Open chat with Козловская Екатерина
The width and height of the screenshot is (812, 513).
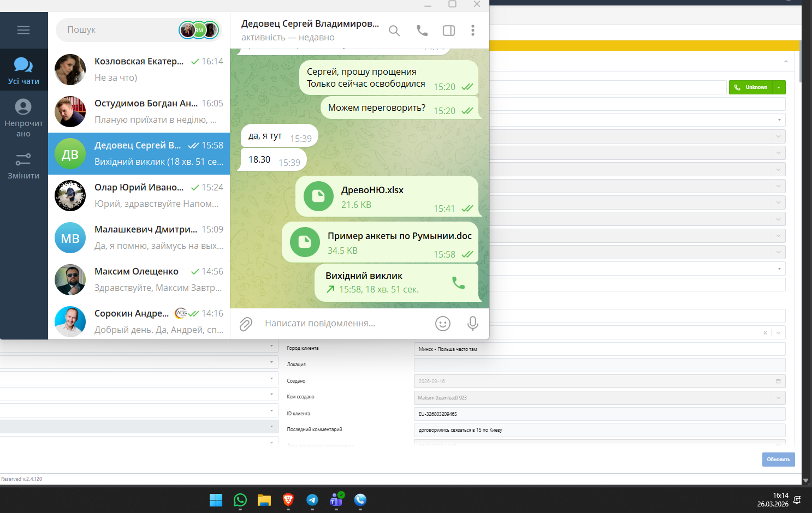(139, 69)
